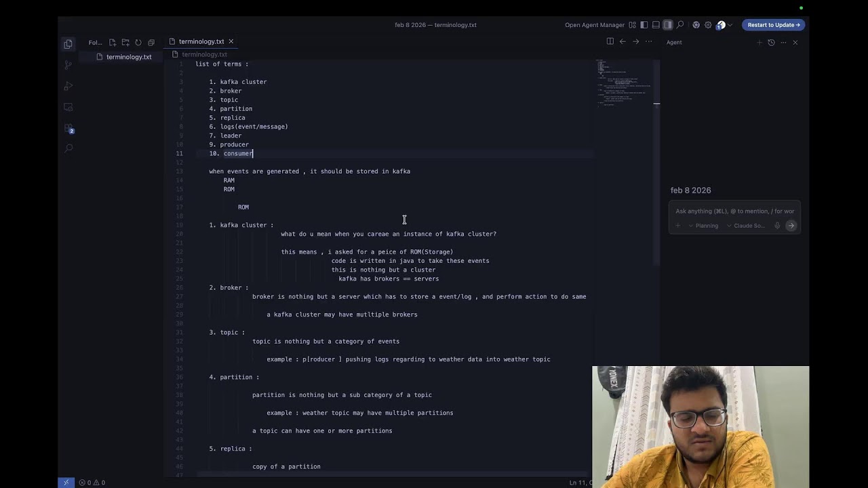Open settings gear in title bar

coord(708,25)
